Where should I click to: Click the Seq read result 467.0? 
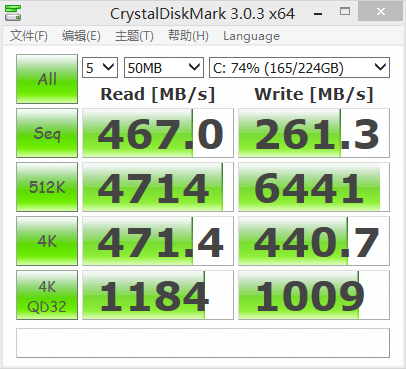point(158,133)
